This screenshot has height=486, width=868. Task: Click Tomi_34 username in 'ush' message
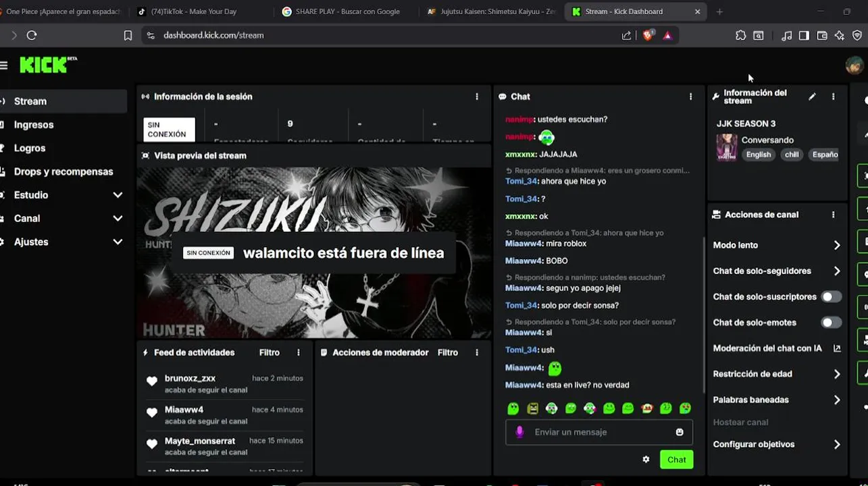tap(521, 350)
